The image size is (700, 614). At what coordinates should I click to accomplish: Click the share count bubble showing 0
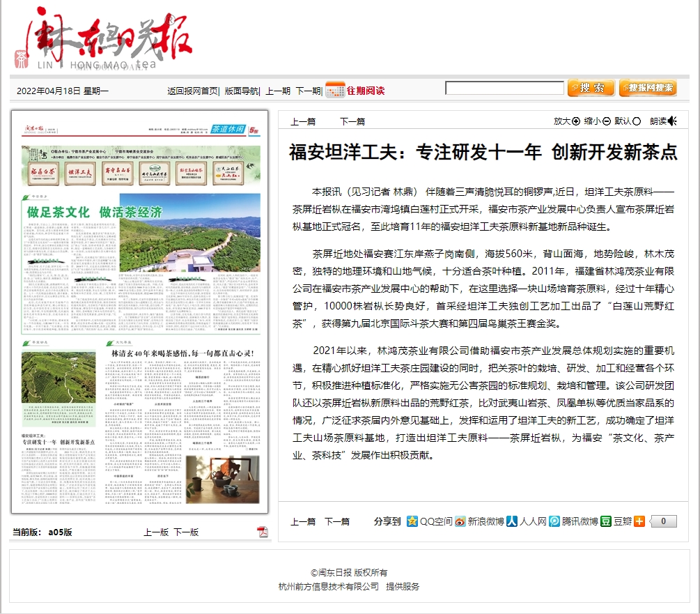coord(663,521)
